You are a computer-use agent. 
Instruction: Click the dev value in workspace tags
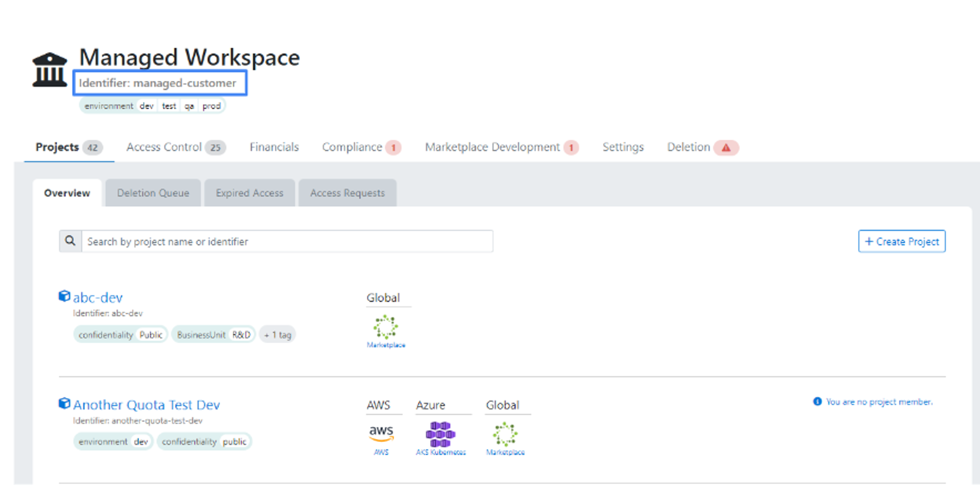(147, 106)
